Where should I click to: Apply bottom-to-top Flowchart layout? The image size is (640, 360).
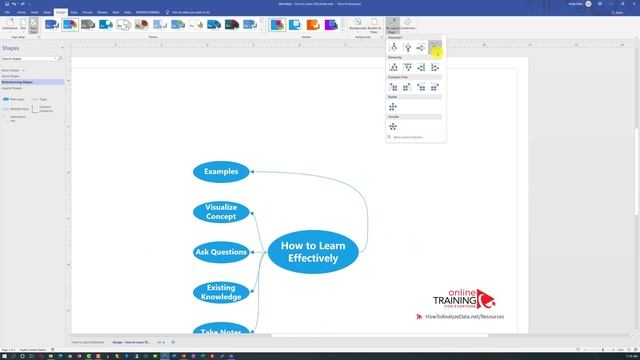coord(407,48)
